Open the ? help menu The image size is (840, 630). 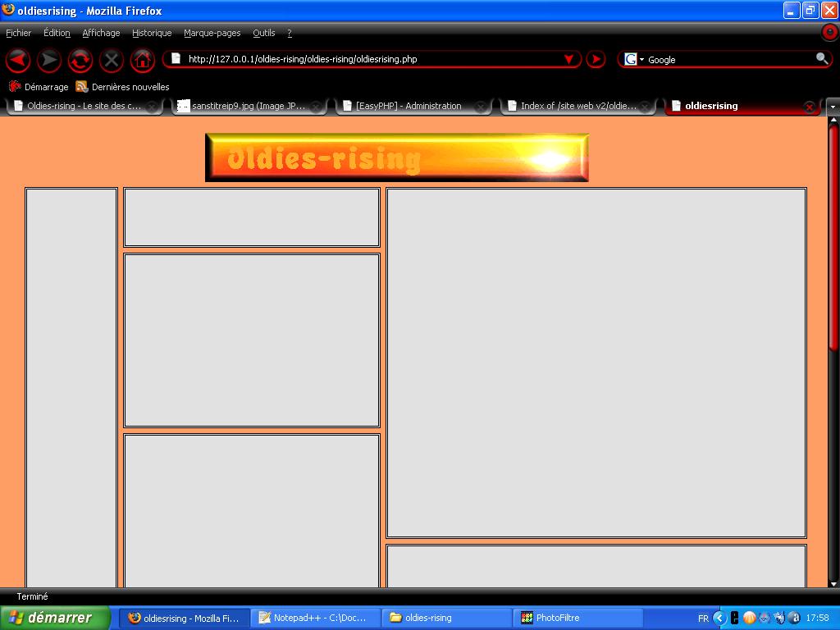tap(290, 33)
